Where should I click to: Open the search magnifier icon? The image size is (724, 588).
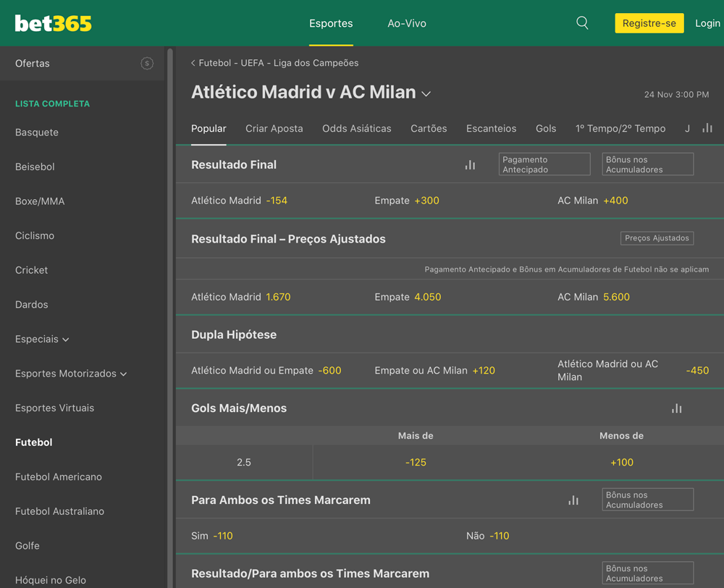tap(582, 22)
